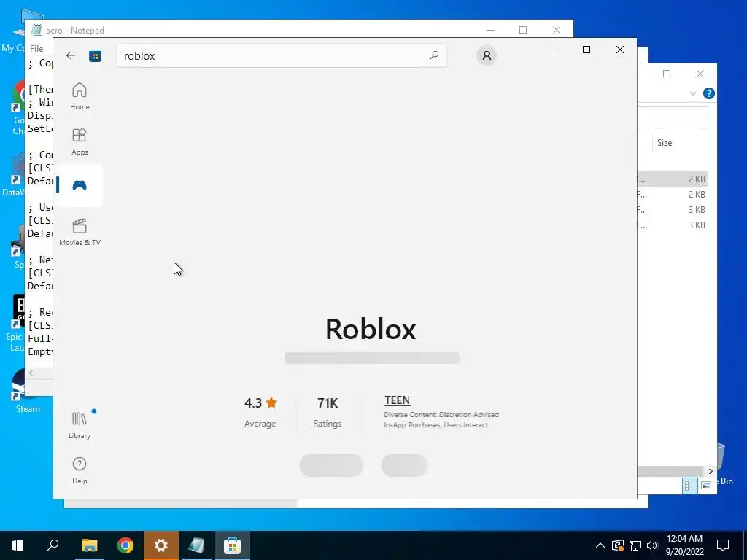Click the network tray icon
Screen dimensions: 747x560
[x=635, y=545]
